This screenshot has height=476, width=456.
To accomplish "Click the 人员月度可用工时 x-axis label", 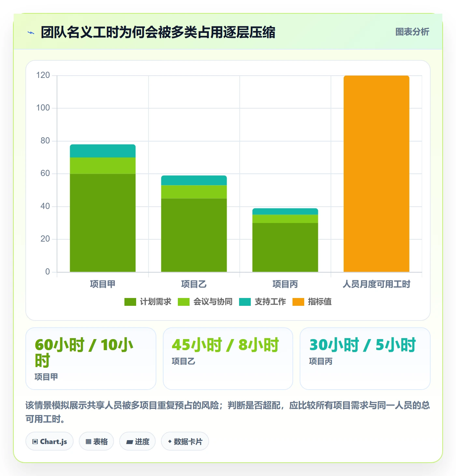I will coord(377,284).
